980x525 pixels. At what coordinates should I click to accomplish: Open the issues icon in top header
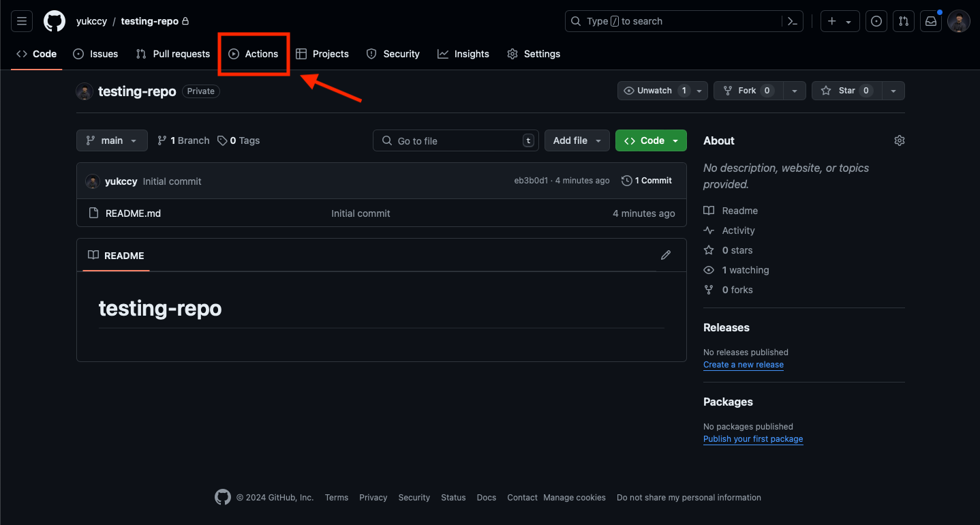pyautogui.click(x=876, y=21)
